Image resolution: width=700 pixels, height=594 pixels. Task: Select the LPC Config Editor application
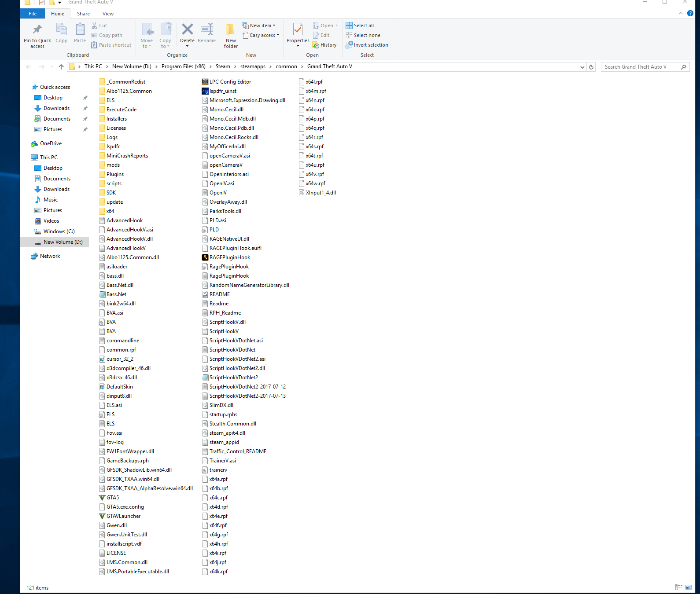(x=226, y=82)
